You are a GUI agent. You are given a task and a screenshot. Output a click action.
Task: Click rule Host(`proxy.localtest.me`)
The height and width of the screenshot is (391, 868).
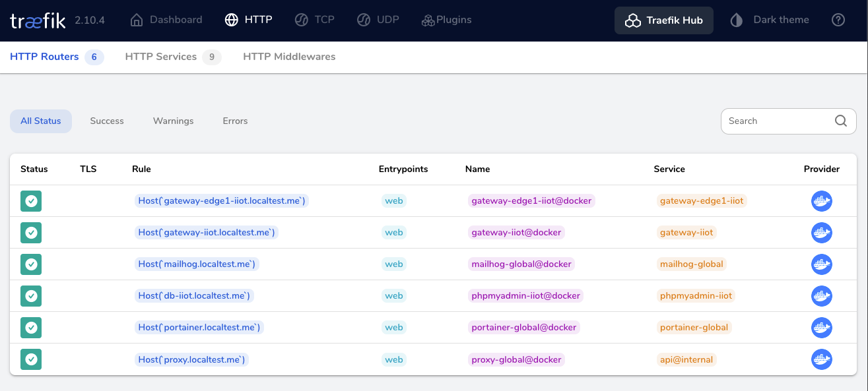point(192,359)
